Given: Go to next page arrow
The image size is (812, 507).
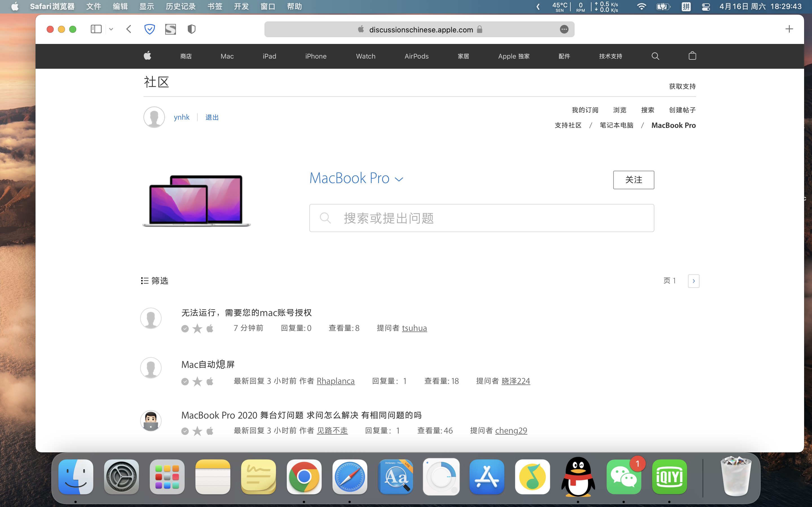Looking at the screenshot, I should 693,281.
